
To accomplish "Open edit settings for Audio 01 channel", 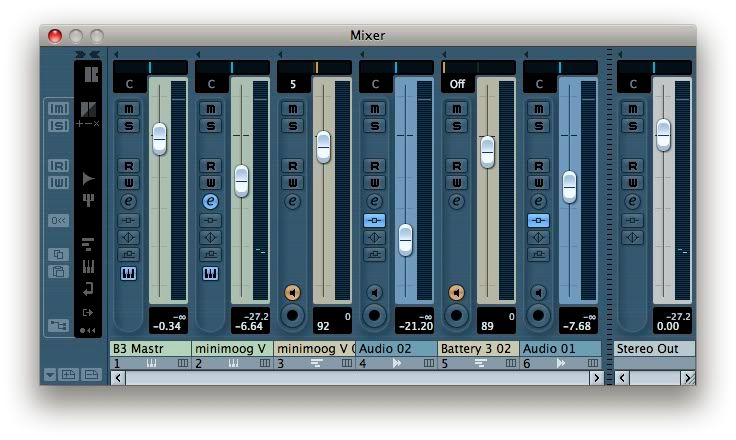I will (538, 201).
